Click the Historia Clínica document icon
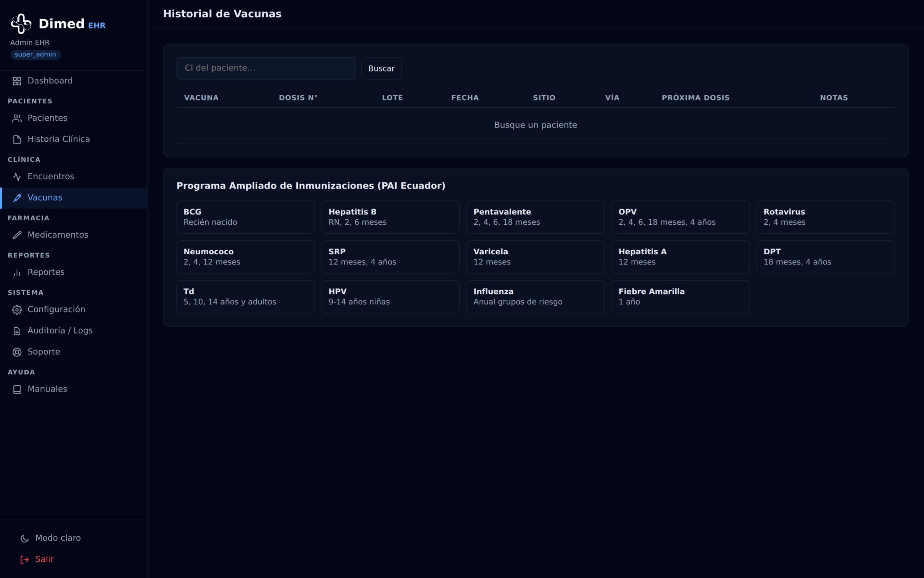This screenshot has width=924, height=578. coord(17,139)
